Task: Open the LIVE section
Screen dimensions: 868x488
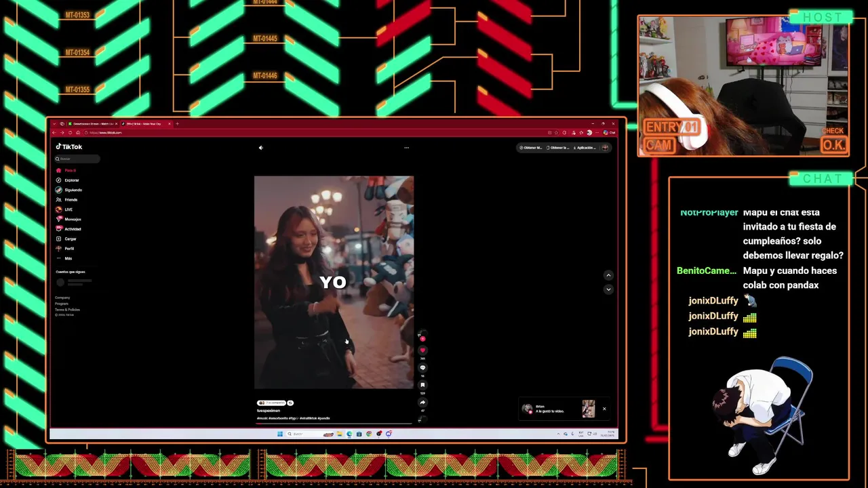Action: tap(64, 209)
